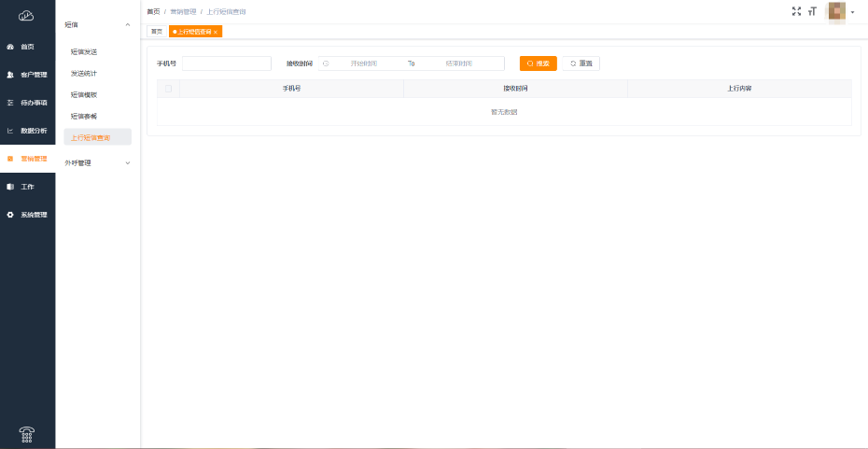Tick the select-all checkbox in table header
This screenshot has width=868, height=449.
[168, 89]
